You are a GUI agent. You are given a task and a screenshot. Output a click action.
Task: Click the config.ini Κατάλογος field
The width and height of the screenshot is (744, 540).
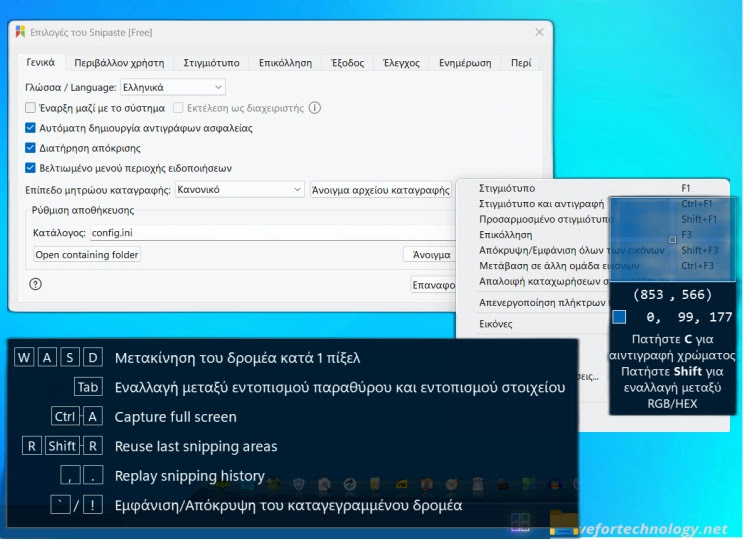[x=273, y=233]
